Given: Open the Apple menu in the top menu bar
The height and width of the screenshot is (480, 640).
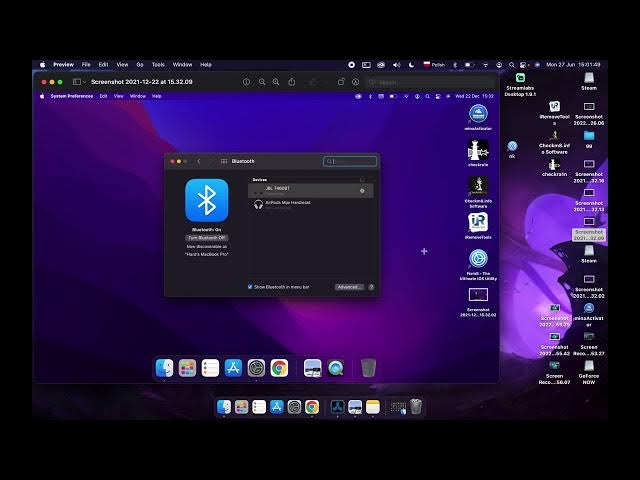Looking at the screenshot, I should click(x=42, y=64).
